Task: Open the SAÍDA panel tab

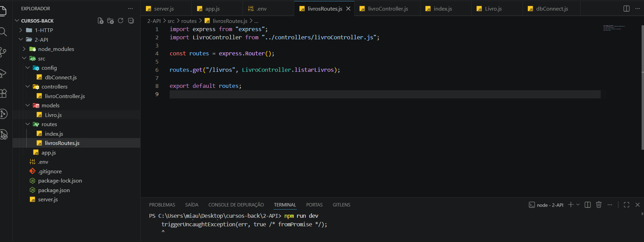Action: pyautogui.click(x=192, y=205)
